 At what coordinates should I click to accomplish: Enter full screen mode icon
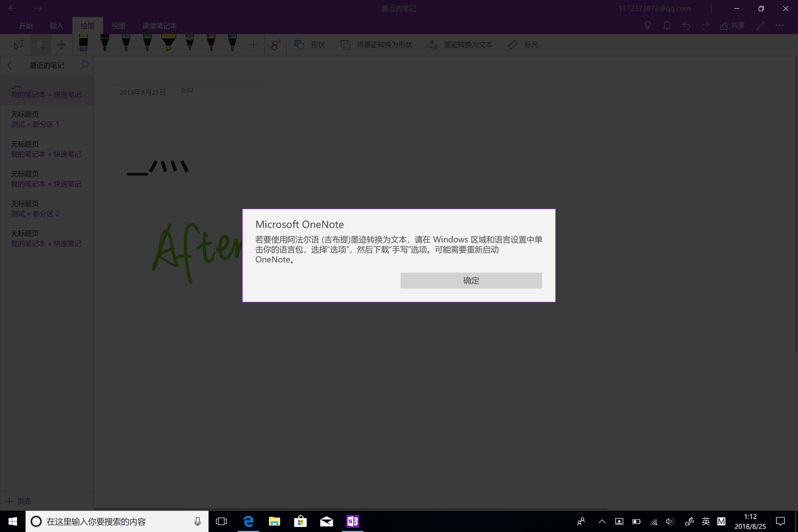pos(761,26)
